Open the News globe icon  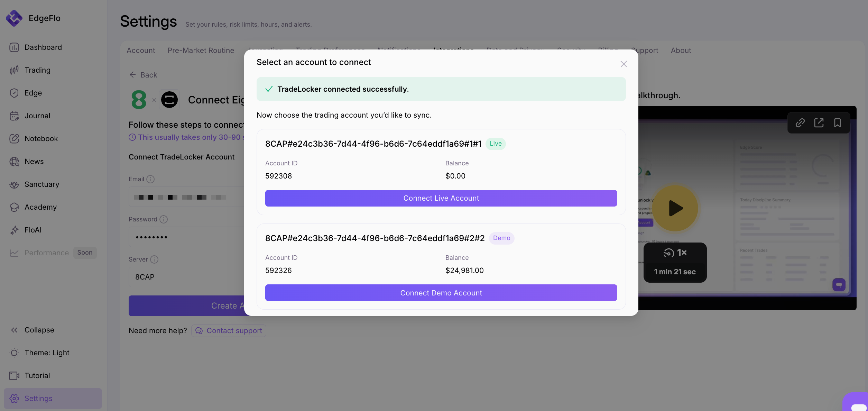coord(14,162)
